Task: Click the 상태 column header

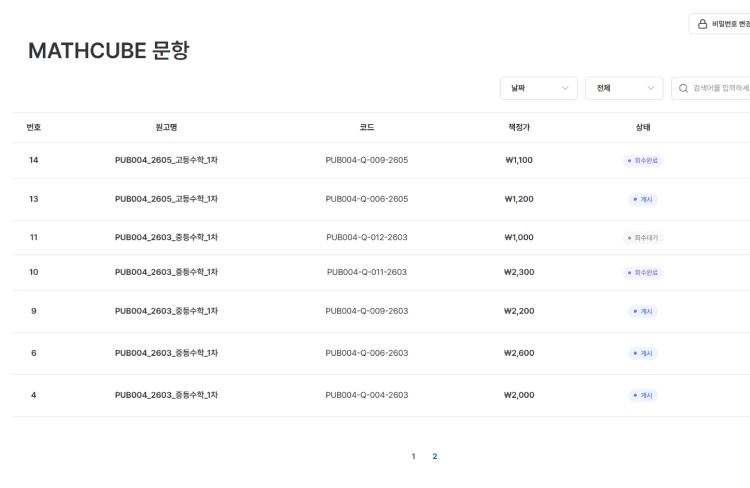Action: coord(643,127)
